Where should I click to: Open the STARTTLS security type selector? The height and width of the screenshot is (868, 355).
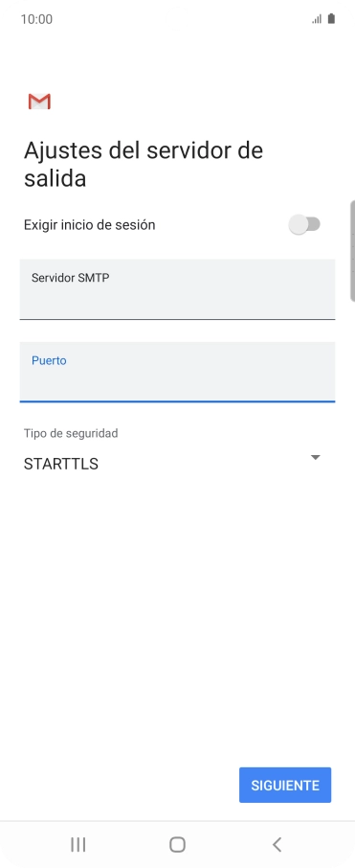coord(172,464)
